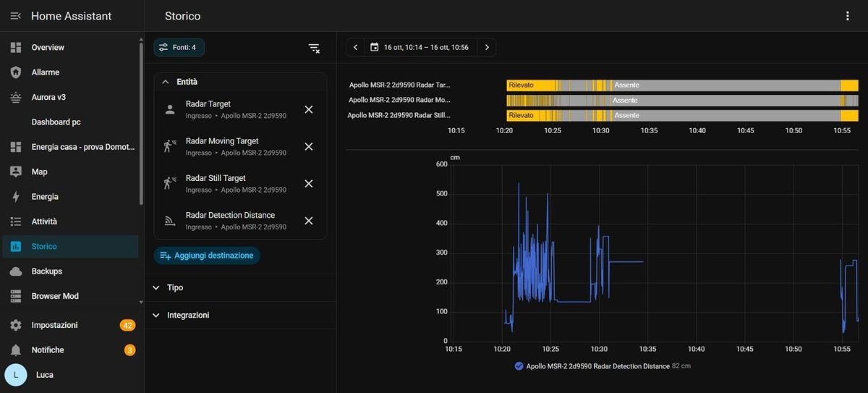This screenshot has width=868, height=393.
Task: Remove Radar Moving Target entity
Action: tap(309, 146)
